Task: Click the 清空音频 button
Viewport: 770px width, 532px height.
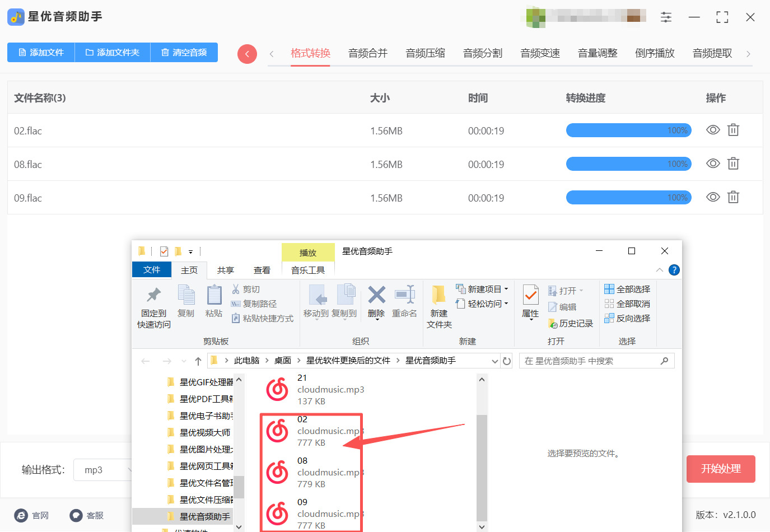Action: coord(184,52)
